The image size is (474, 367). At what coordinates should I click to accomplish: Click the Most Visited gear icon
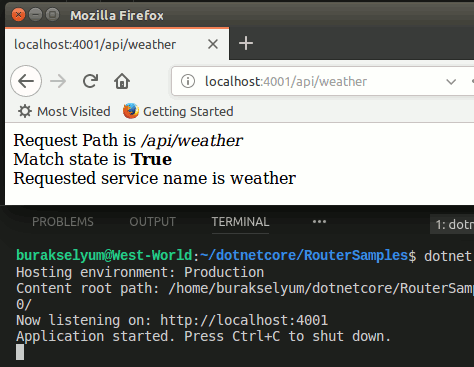25,111
